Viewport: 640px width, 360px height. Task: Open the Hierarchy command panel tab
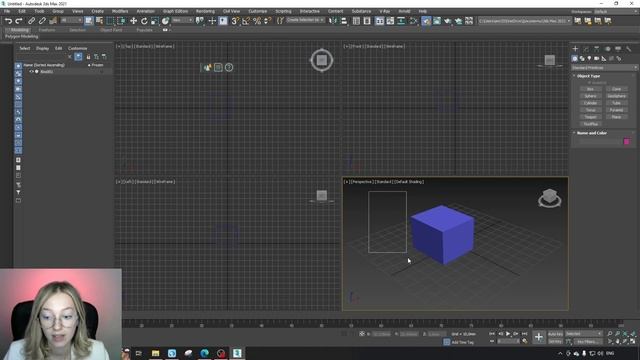[596, 49]
